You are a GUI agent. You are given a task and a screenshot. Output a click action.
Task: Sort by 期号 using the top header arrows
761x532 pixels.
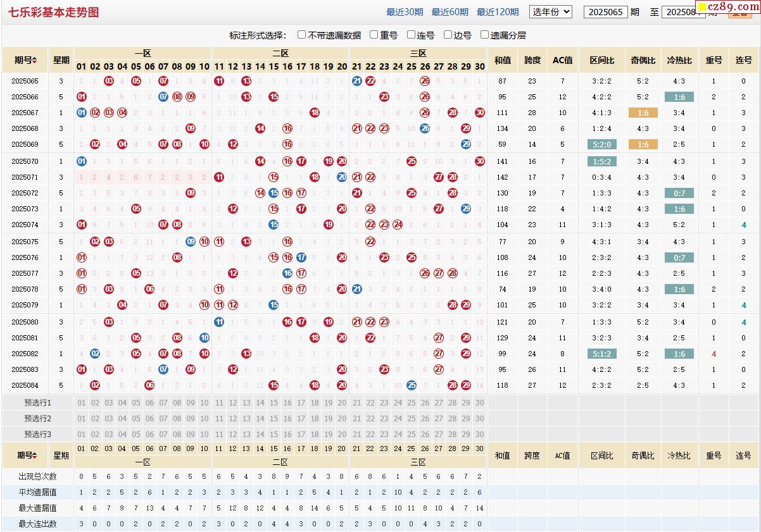point(35,60)
